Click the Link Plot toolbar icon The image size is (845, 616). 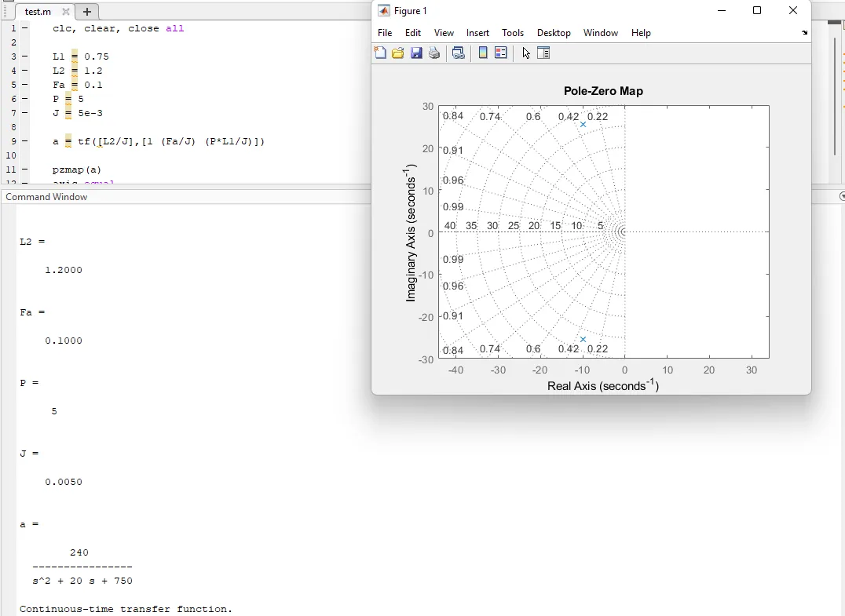pyautogui.click(x=459, y=53)
